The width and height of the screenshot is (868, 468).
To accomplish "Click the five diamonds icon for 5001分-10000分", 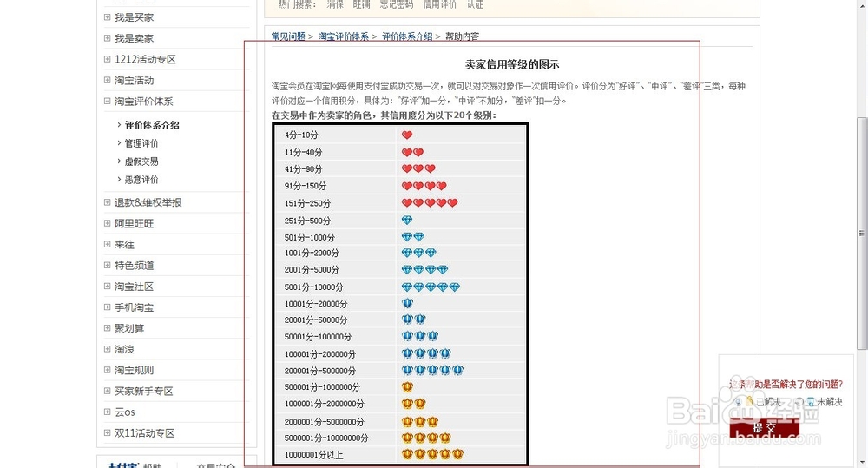I will 431,287.
